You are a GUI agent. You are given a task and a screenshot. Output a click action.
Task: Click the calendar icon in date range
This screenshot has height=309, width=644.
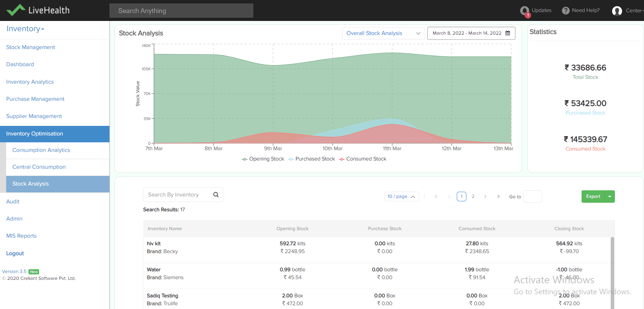508,33
